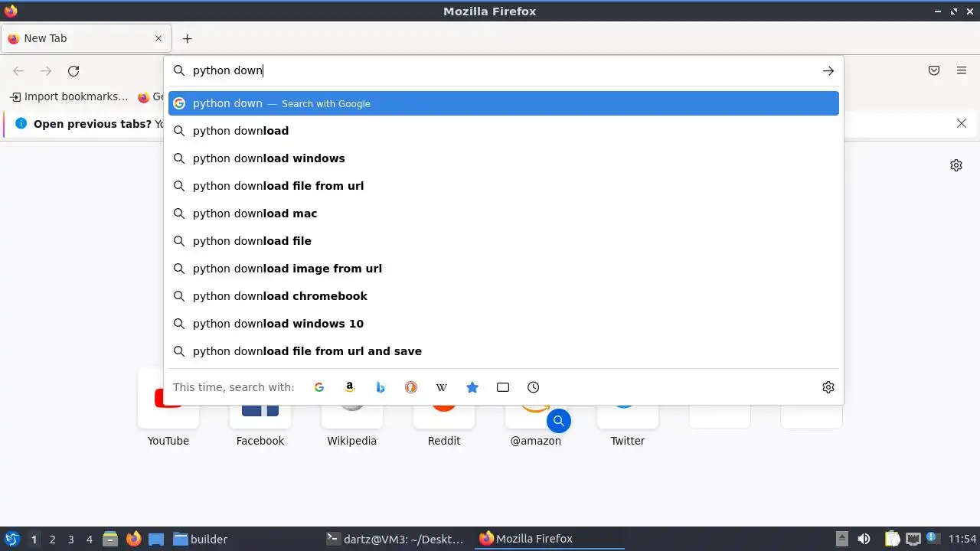Switch to workspace 2 in taskbar
Viewport: 980px width, 551px height.
[x=53, y=539]
